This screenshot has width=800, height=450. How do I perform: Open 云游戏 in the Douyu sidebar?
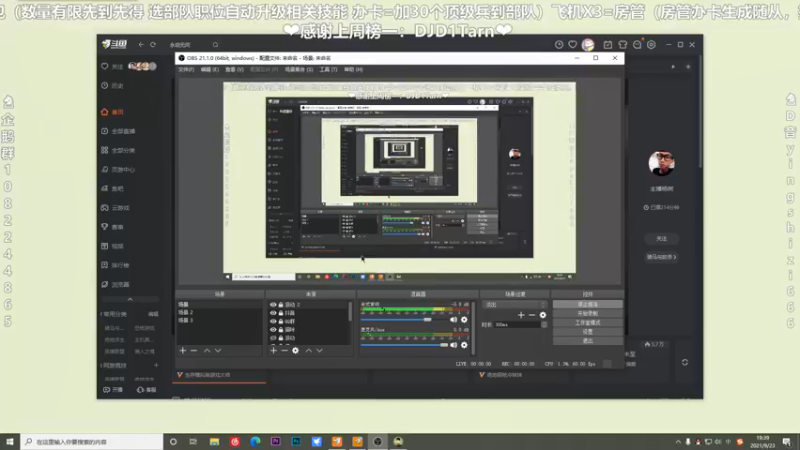pyautogui.click(x=115, y=208)
